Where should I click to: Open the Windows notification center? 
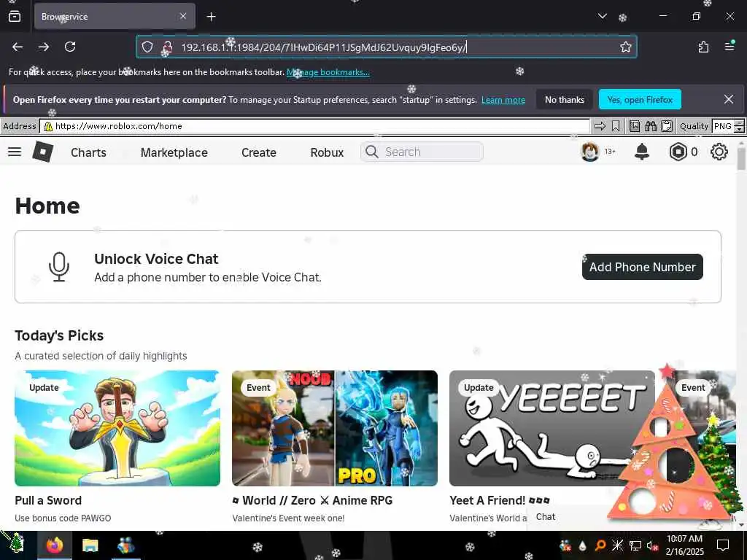tap(723, 545)
